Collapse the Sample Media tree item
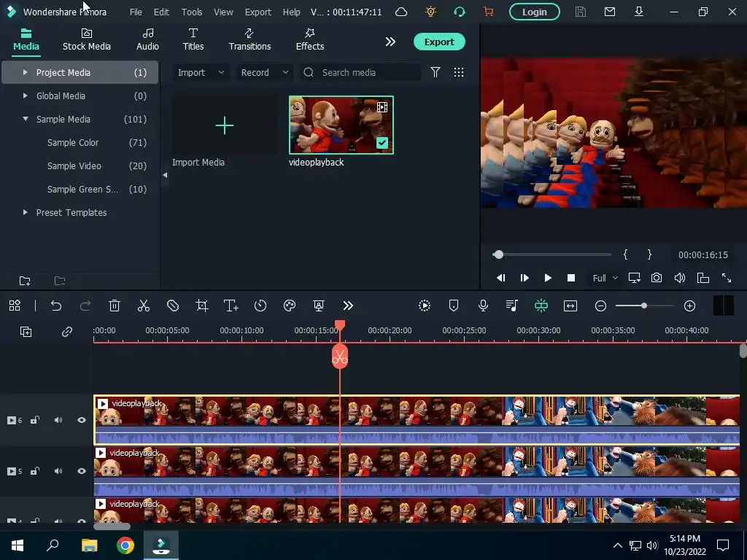Screen dimensions: 747x560 pos(26,119)
